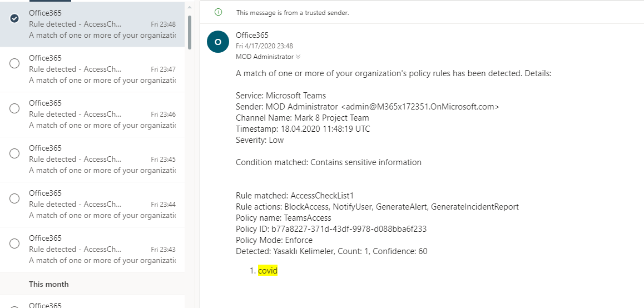The width and height of the screenshot is (644, 308).
Task: Open the Office365 email received 23:43
Action: [92, 249]
